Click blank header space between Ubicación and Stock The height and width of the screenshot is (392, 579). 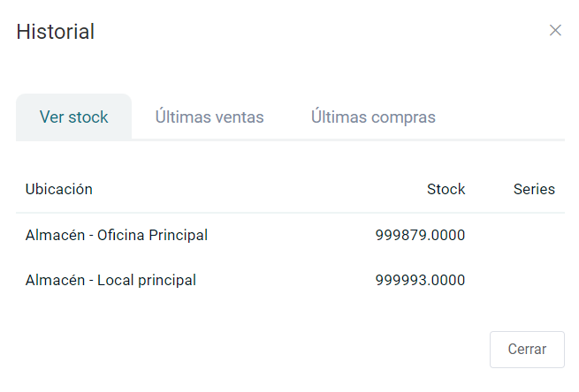[256, 189]
